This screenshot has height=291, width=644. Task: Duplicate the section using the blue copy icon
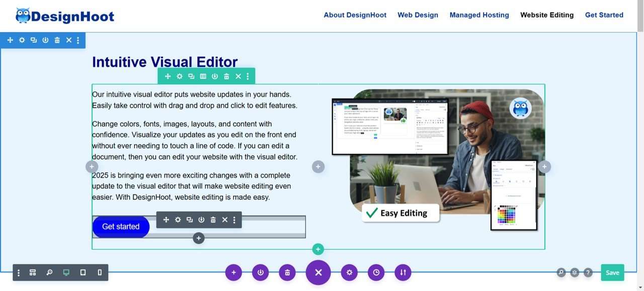coord(34,40)
